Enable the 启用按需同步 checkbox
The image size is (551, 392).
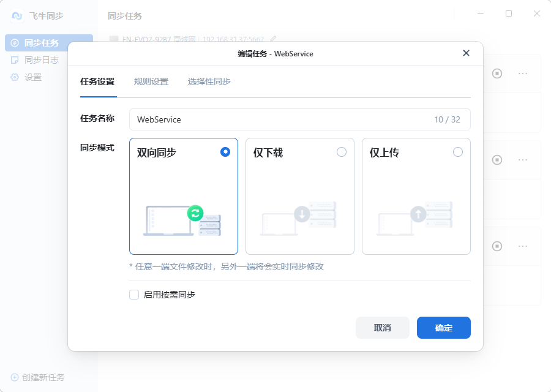pos(134,295)
